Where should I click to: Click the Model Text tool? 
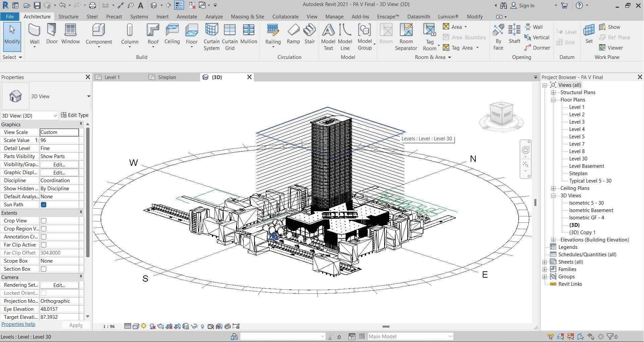(x=328, y=37)
